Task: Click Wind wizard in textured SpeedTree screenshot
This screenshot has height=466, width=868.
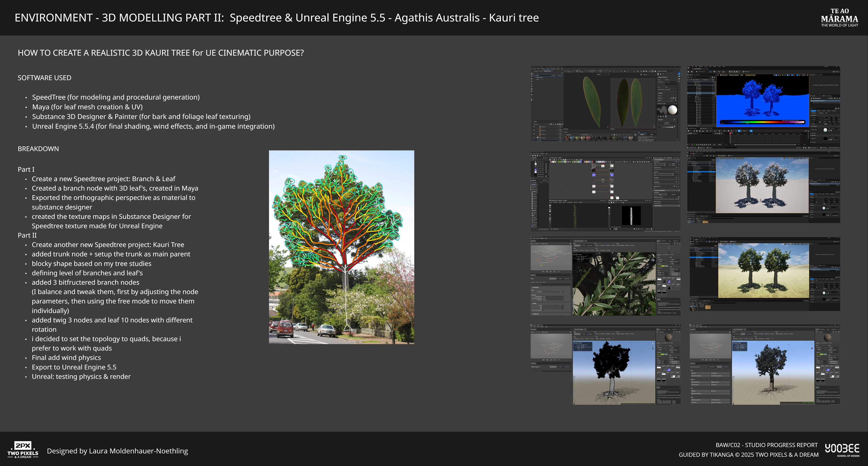Action: pos(701,382)
